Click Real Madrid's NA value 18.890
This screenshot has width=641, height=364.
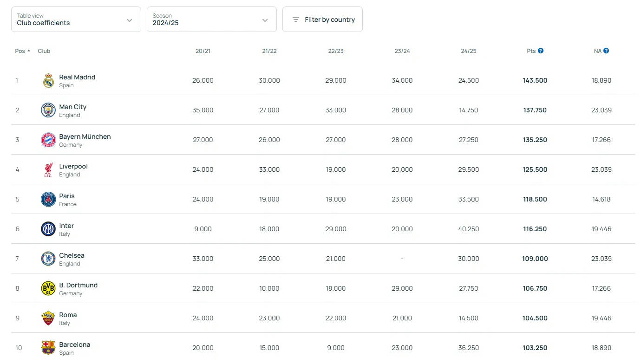coord(602,80)
